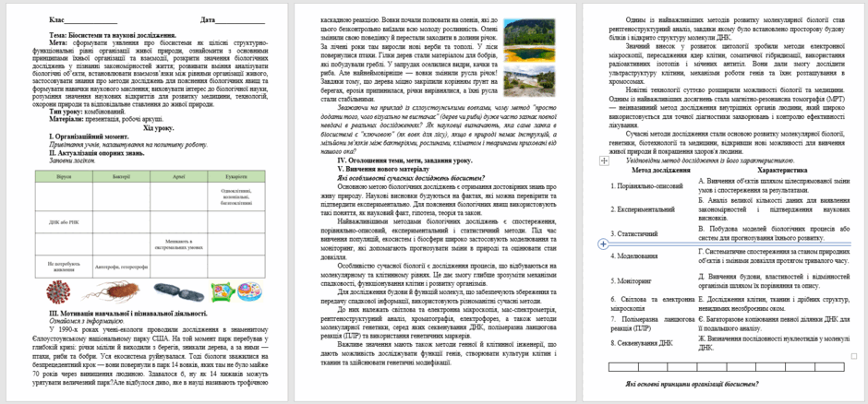The image size is (868, 404).
Task: Click the cell 'Не потребують живлення'
Action: 64,267
